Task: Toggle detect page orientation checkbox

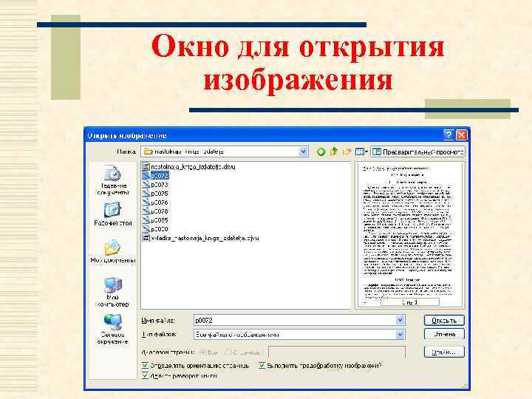Action: pyautogui.click(x=146, y=366)
